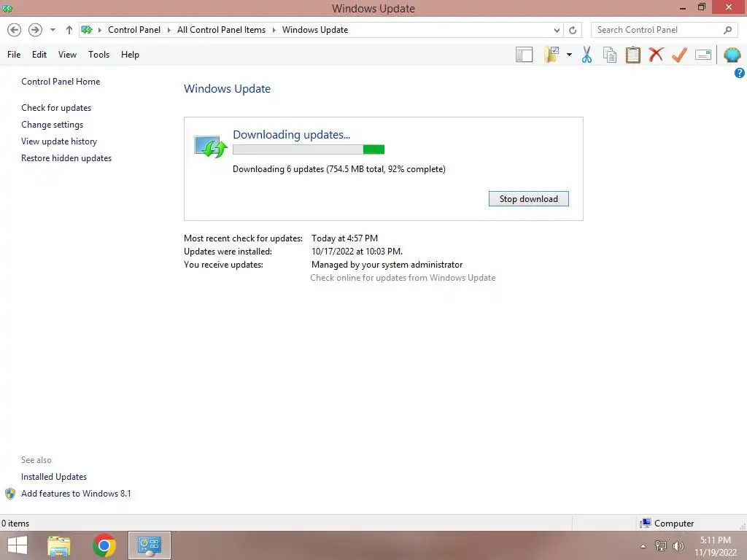The image size is (747, 560).
Task: Open recent locations dropdown arrow
Action: 53,30
